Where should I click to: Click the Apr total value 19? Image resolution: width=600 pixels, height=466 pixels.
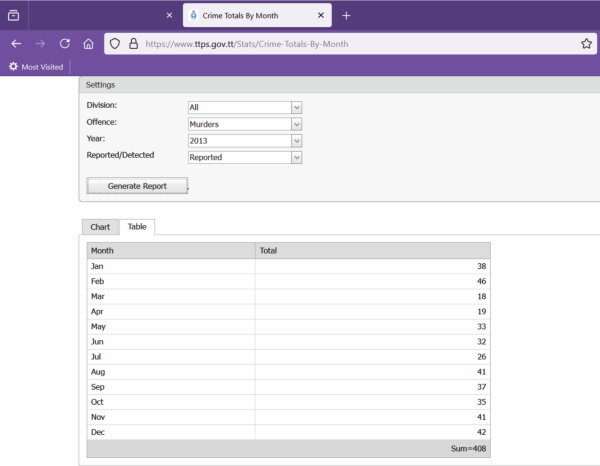(x=481, y=311)
